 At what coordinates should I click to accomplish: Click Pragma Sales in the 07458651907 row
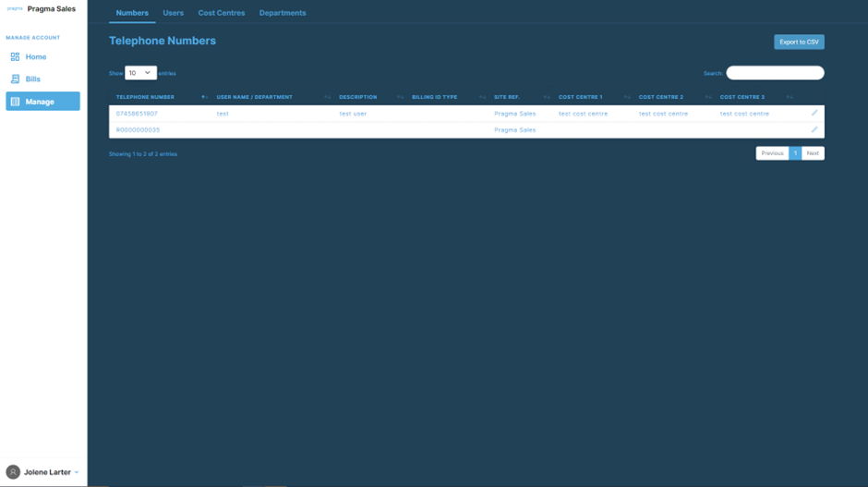[515, 114]
